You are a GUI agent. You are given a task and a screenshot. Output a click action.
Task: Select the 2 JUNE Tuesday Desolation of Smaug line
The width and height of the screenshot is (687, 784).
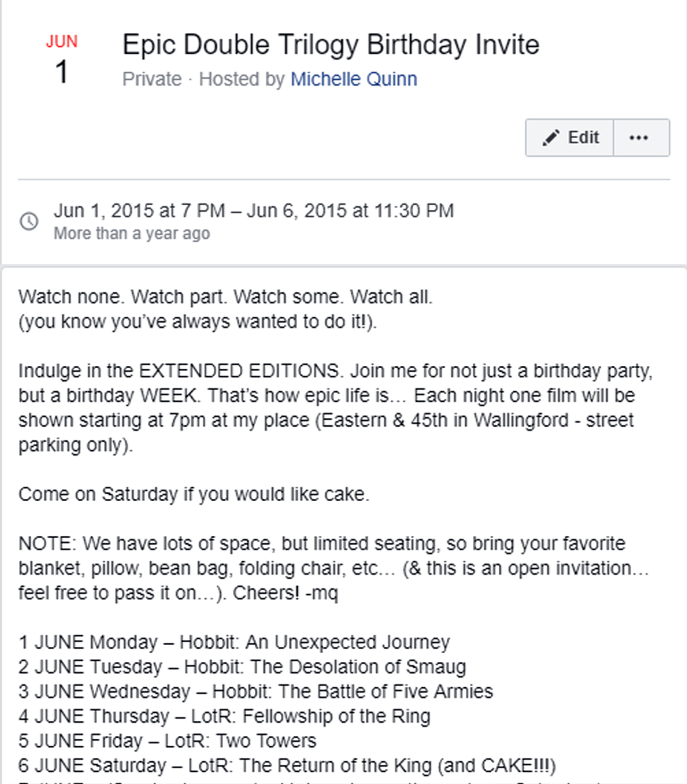pos(242,667)
